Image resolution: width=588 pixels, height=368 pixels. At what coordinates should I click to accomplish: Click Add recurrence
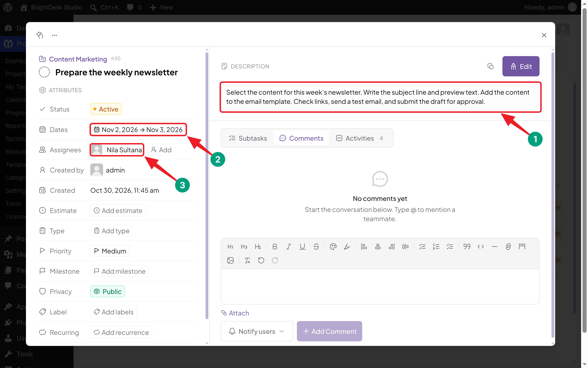(x=121, y=332)
